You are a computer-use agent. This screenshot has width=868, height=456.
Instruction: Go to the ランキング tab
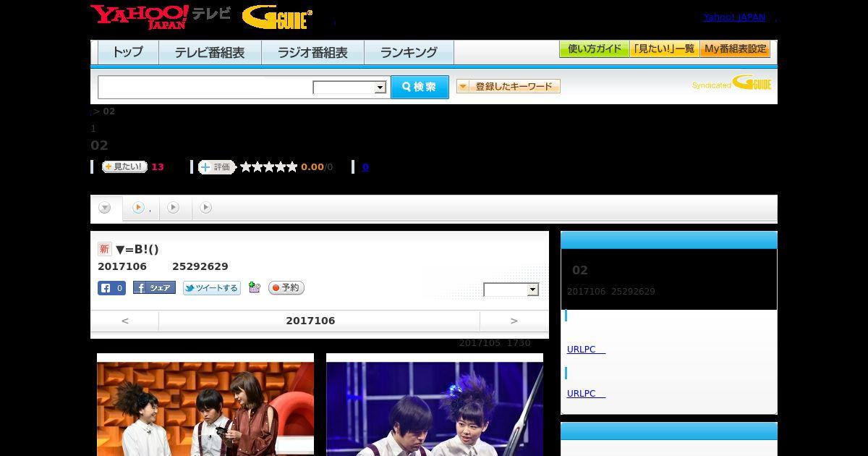pos(409,52)
